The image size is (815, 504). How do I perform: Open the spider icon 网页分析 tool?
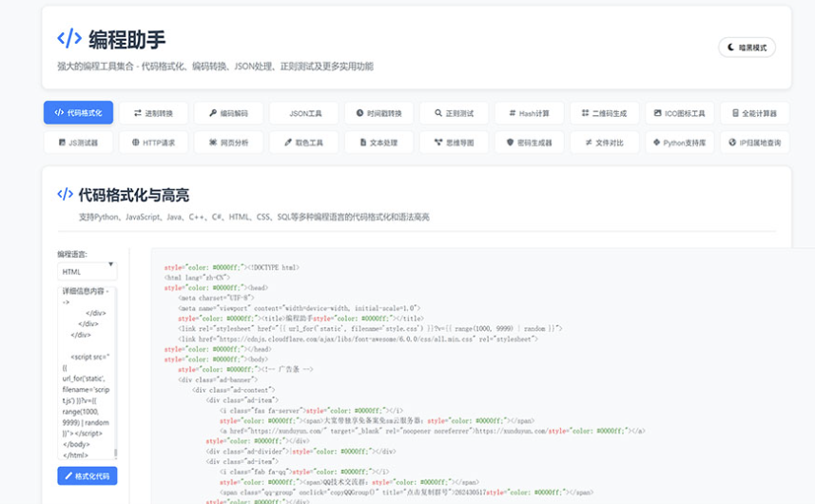[228, 143]
